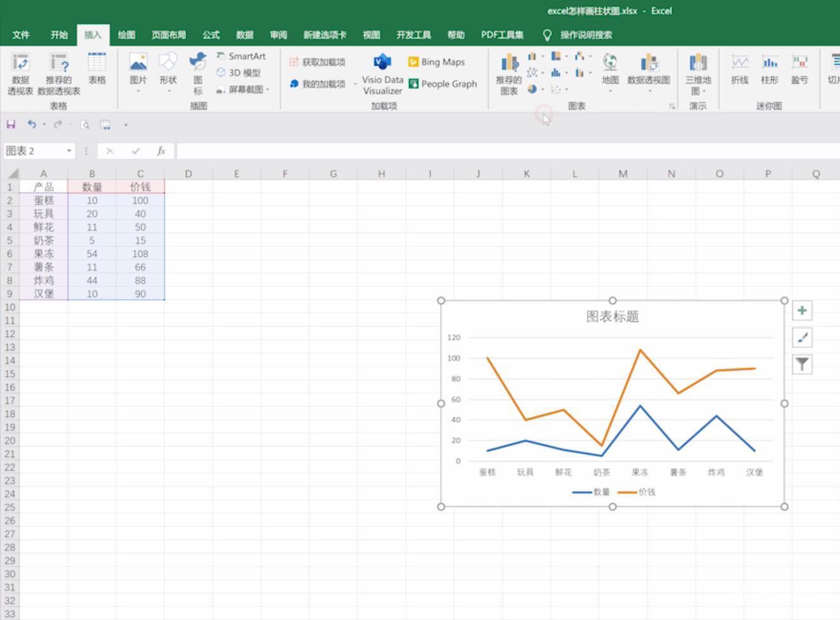Insert a Column sparkline (柱形)
The height and width of the screenshot is (620, 840).
769,69
